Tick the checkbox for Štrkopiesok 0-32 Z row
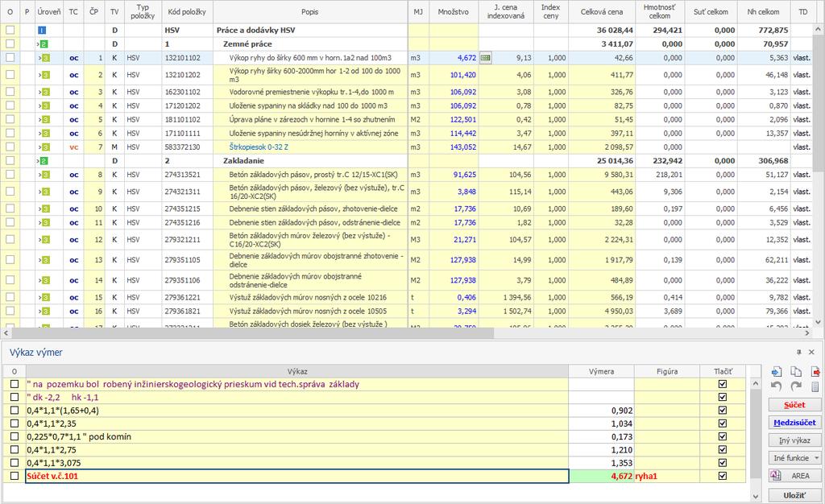Image resolution: width=825 pixels, height=504 pixels. click(10, 147)
